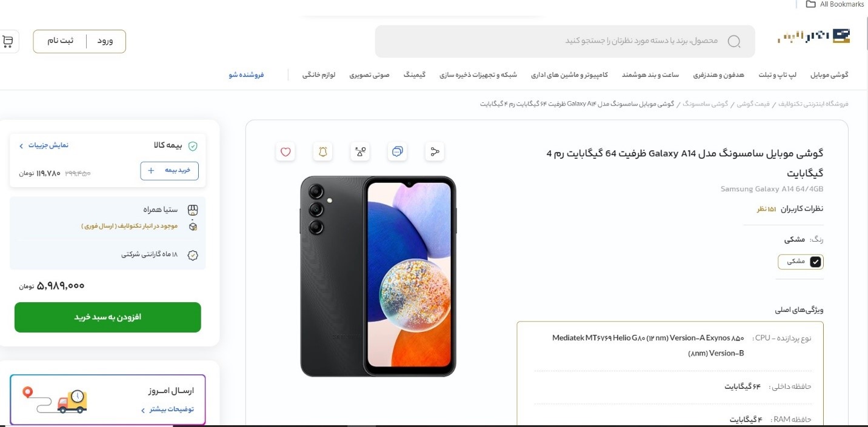
Task: Open the shopping cart icon
Action: point(8,41)
